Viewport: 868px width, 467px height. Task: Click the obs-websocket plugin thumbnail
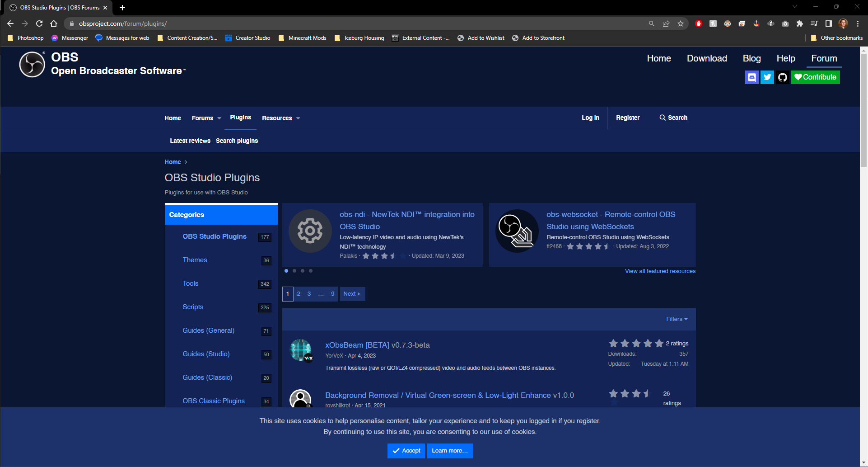(517, 231)
